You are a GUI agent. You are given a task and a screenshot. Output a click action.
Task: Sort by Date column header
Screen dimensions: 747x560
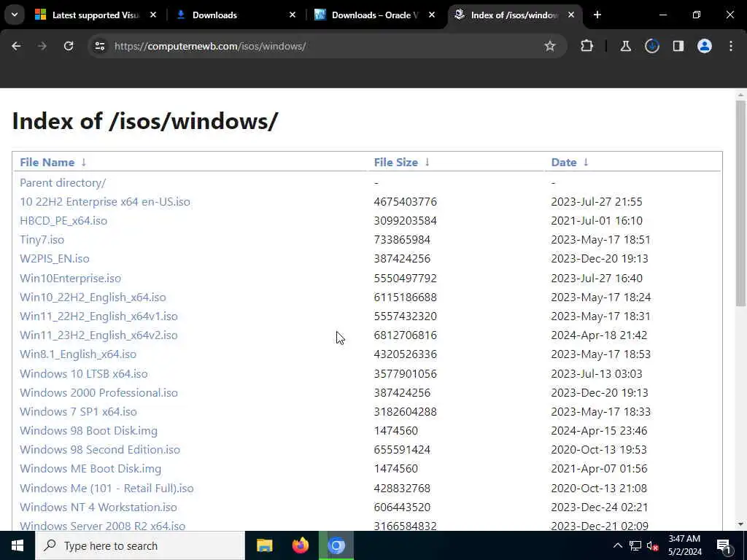[x=564, y=163]
